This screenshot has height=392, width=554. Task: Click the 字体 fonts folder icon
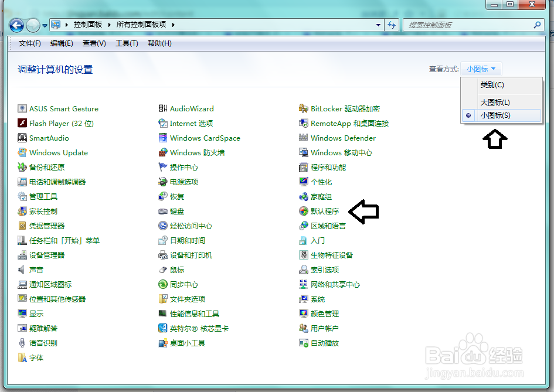pos(22,358)
